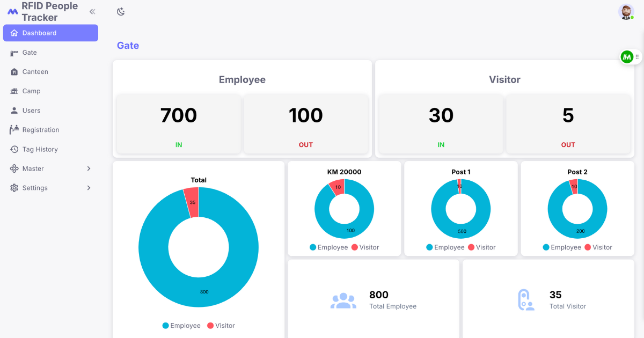Click the red visitor slice in Total donut
This screenshot has height=338, width=644.
tap(192, 202)
